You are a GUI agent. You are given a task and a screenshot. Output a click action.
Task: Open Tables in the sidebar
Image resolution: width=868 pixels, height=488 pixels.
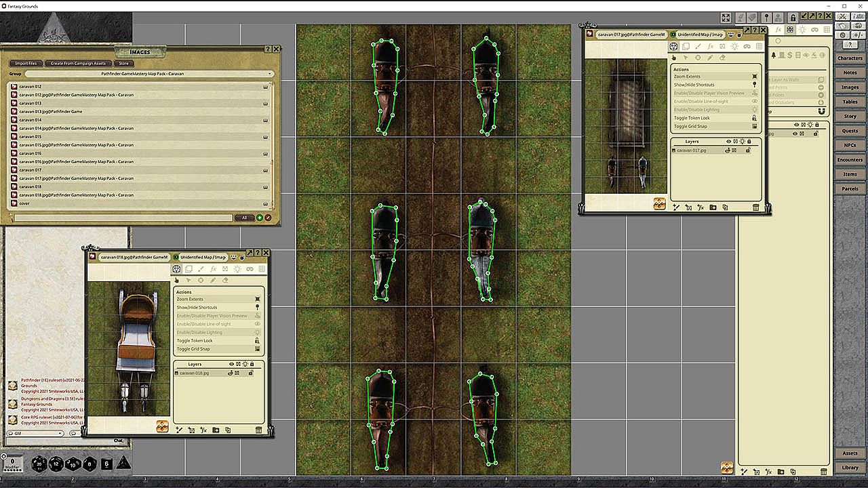[850, 102]
